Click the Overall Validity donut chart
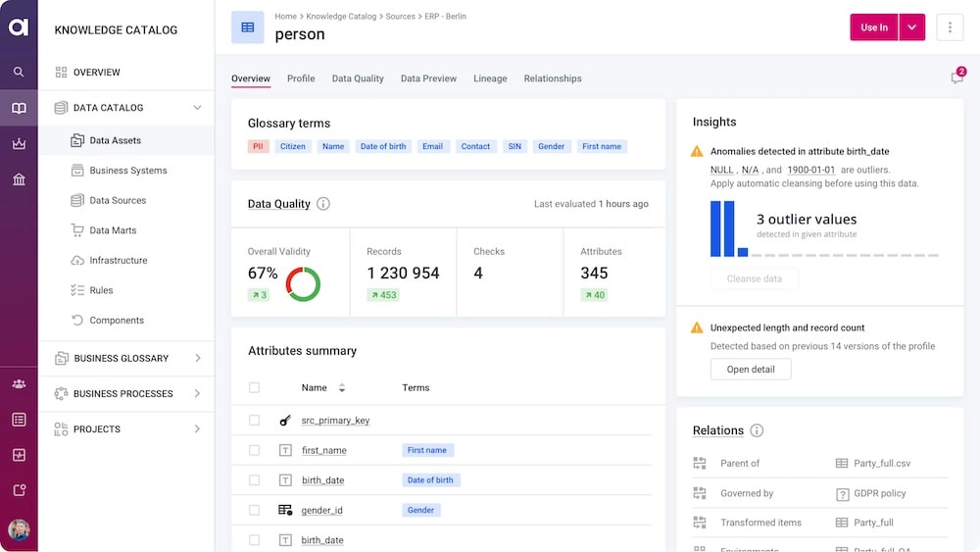 click(303, 283)
